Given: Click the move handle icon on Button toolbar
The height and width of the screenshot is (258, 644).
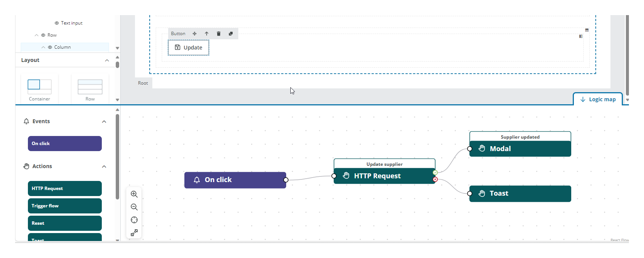Looking at the screenshot, I should pyautogui.click(x=195, y=34).
